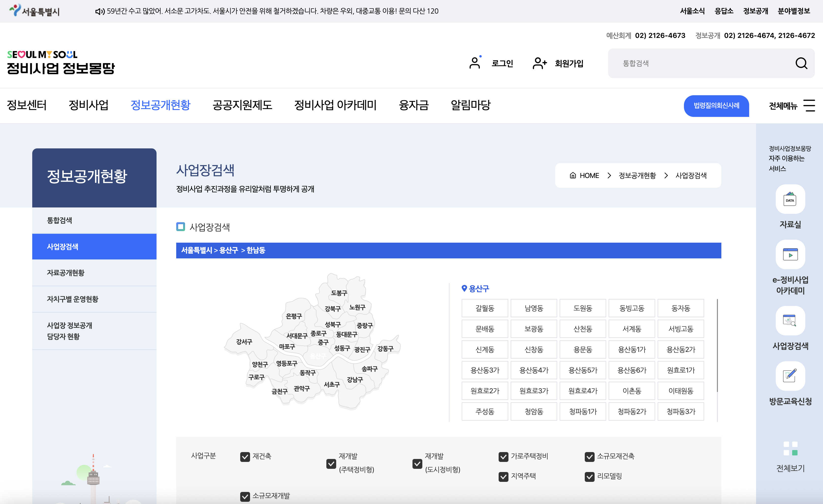Click the 사업장검색 map search sidebar icon
Image resolution: width=823 pixels, height=504 pixels.
[790, 321]
